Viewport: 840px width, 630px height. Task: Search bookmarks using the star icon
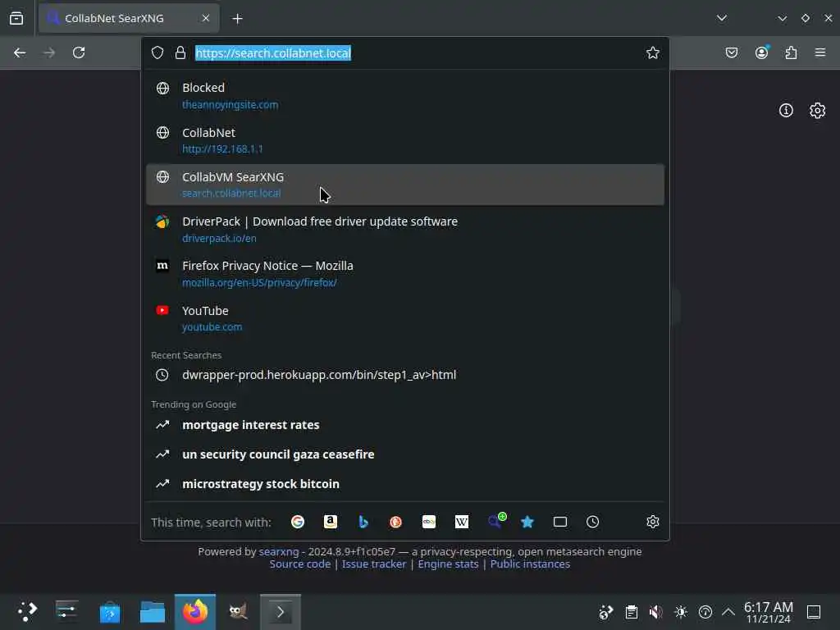527,522
